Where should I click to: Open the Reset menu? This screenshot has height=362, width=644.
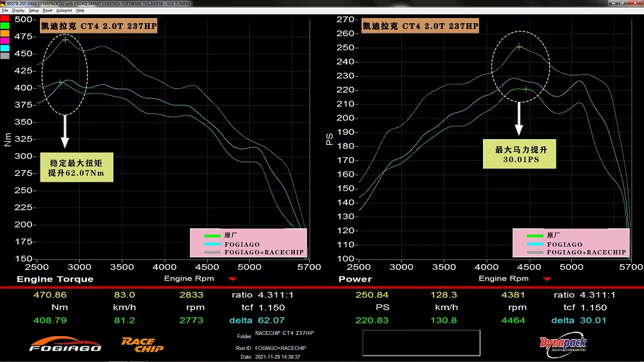(48, 10)
